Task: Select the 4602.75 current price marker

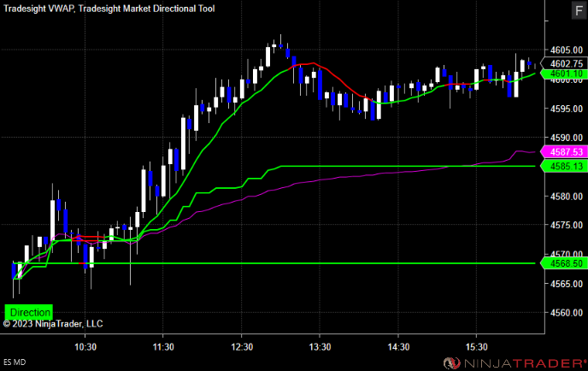Action: 563,63
